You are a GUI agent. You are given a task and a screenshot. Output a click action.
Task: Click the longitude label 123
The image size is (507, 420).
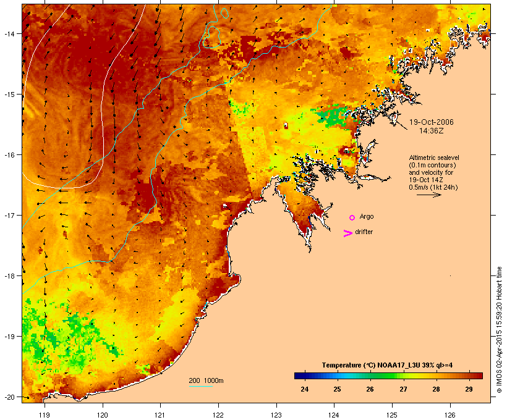pyautogui.click(x=276, y=415)
